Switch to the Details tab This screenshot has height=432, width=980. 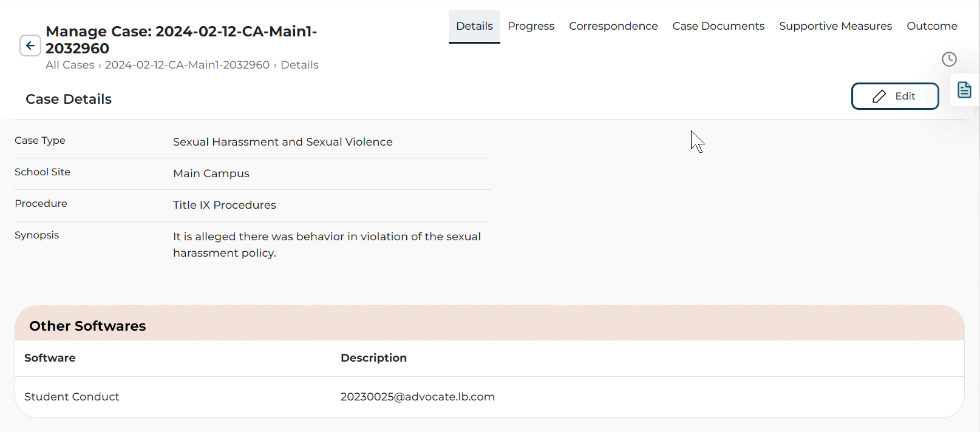(474, 26)
